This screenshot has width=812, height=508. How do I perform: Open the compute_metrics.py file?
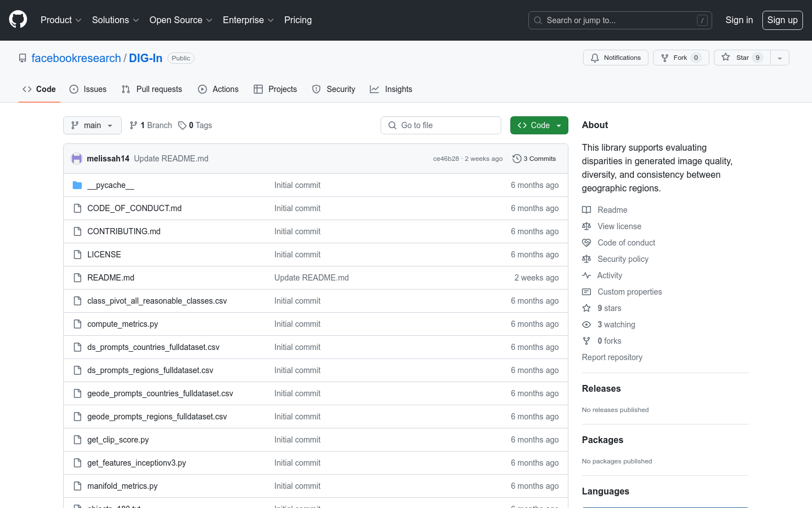coord(122,324)
